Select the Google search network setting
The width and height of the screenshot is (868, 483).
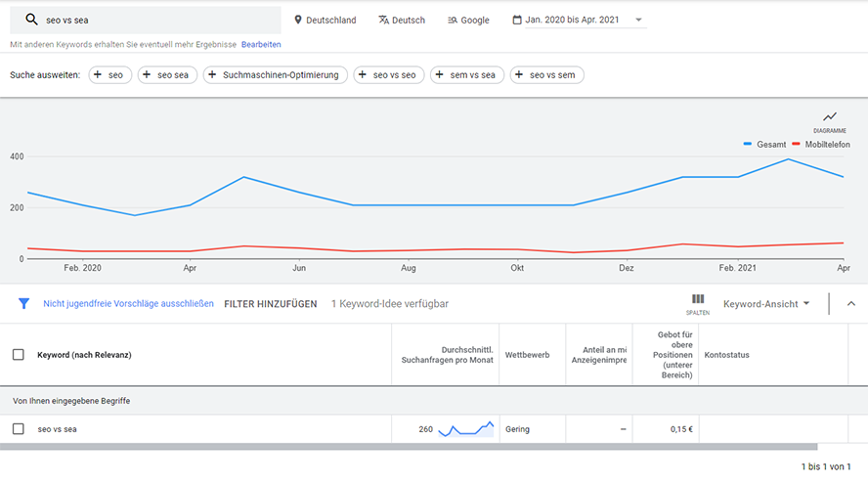[468, 20]
